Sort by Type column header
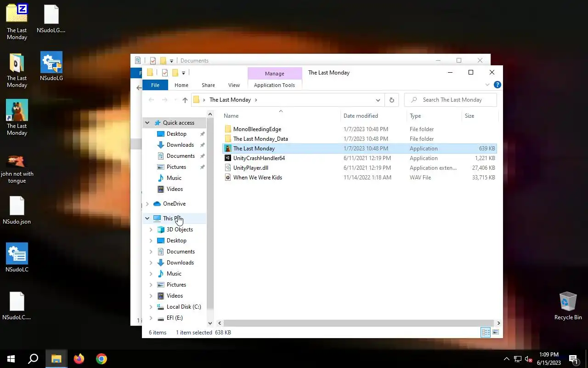 pyautogui.click(x=434, y=116)
